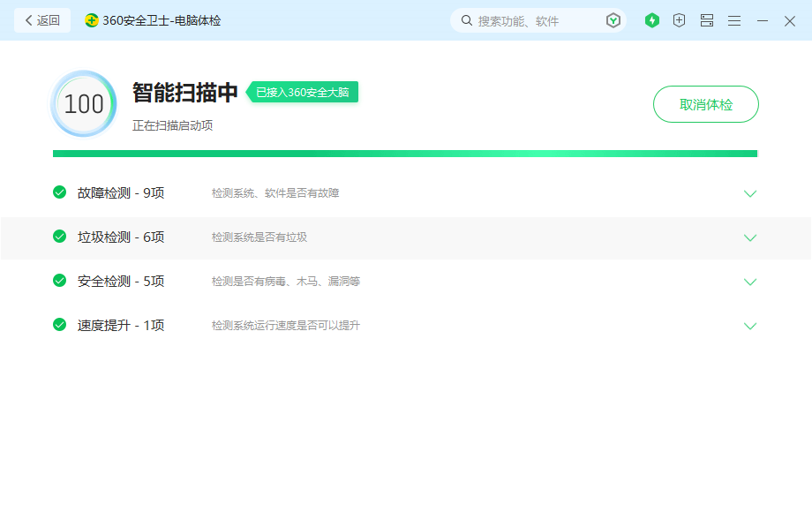The height and width of the screenshot is (512, 812).
Task: Click green check icon beside 速度提升
Action: coord(59,325)
